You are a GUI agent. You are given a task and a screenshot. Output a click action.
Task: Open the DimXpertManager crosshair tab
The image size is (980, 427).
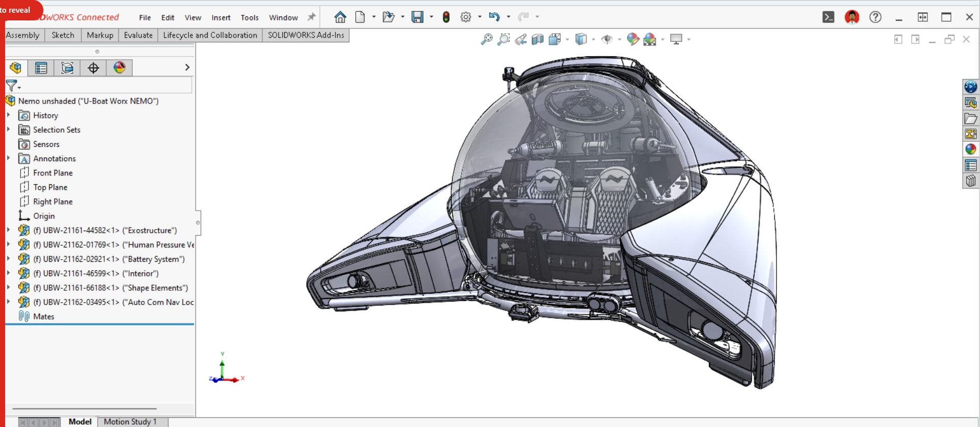[x=93, y=68]
